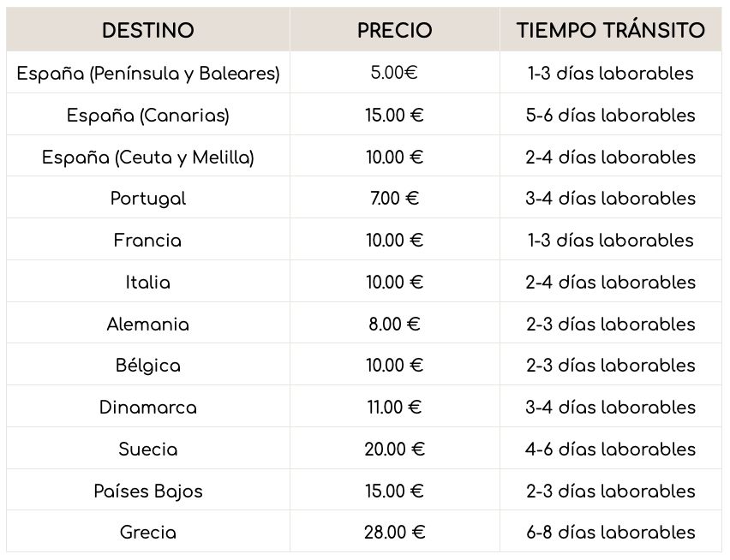
Task: Click the 7.00 € Portugal price
Action: (394, 199)
